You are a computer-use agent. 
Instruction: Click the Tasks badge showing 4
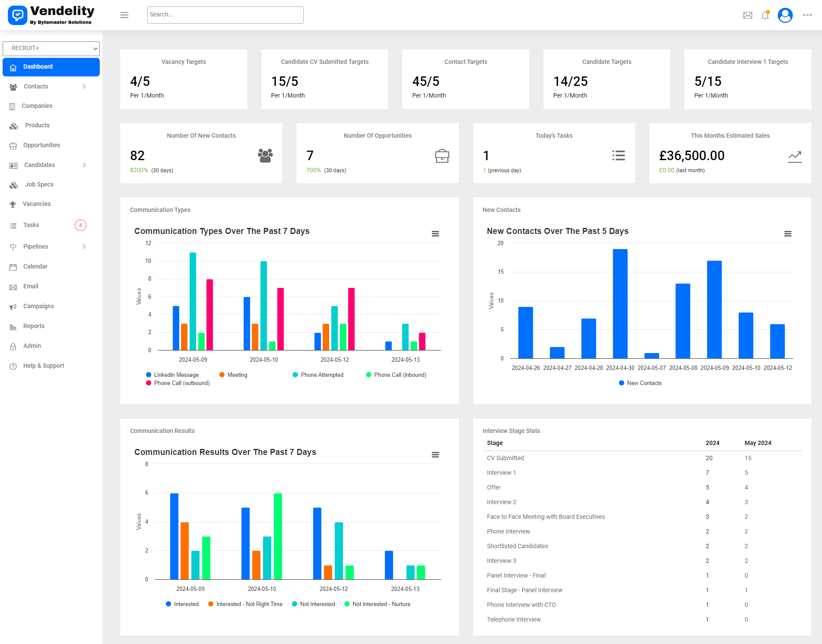[x=80, y=225]
